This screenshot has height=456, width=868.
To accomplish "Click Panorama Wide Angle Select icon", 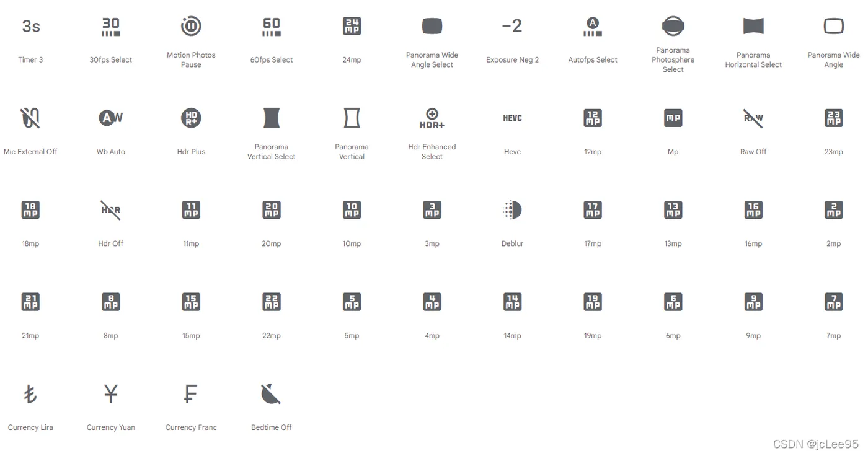I will click(x=432, y=26).
